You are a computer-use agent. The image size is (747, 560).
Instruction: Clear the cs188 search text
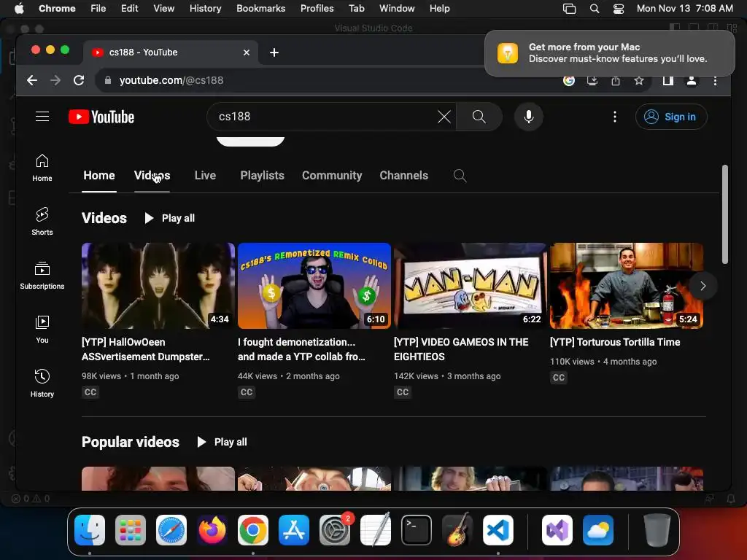pos(444,117)
